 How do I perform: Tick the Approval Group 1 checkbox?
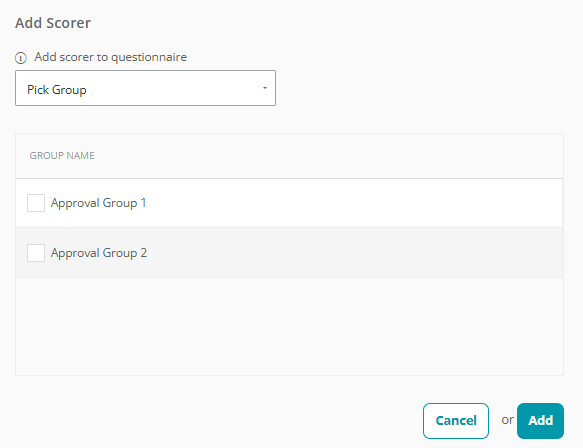[x=36, y=203]
